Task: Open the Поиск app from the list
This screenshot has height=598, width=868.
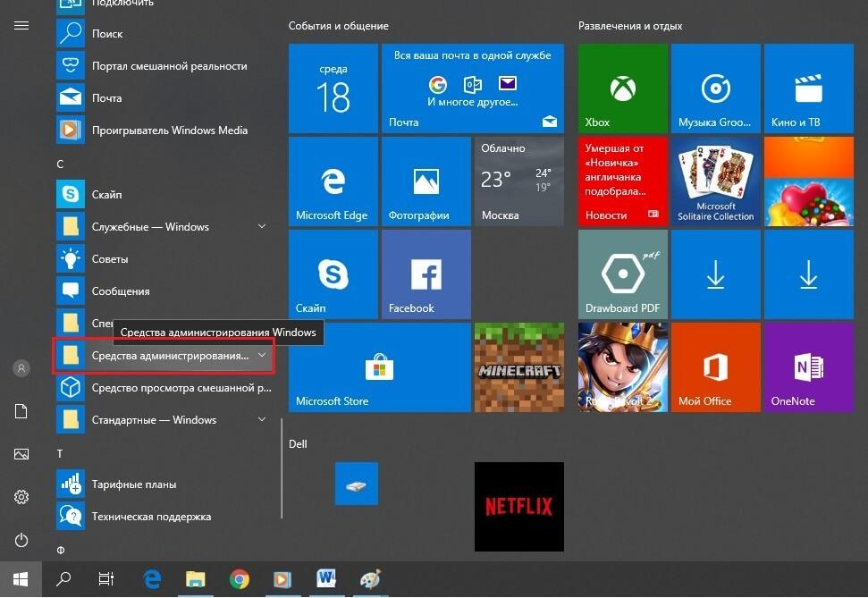Action: [164, 34]
